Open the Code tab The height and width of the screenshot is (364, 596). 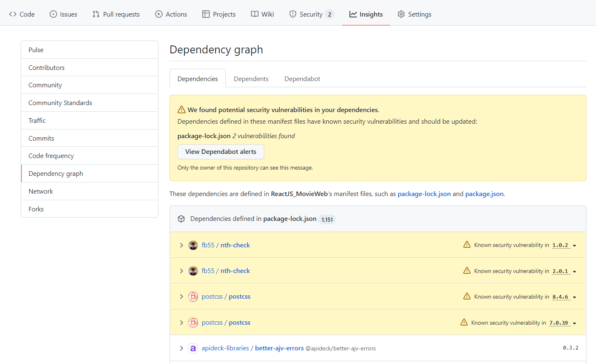(22, 14)
